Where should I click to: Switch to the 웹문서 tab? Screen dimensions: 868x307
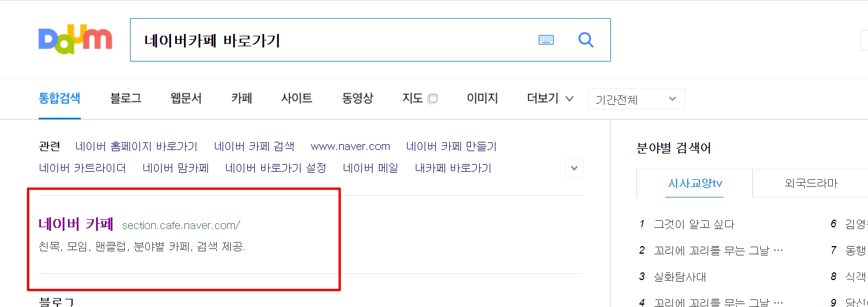[186, 98]
